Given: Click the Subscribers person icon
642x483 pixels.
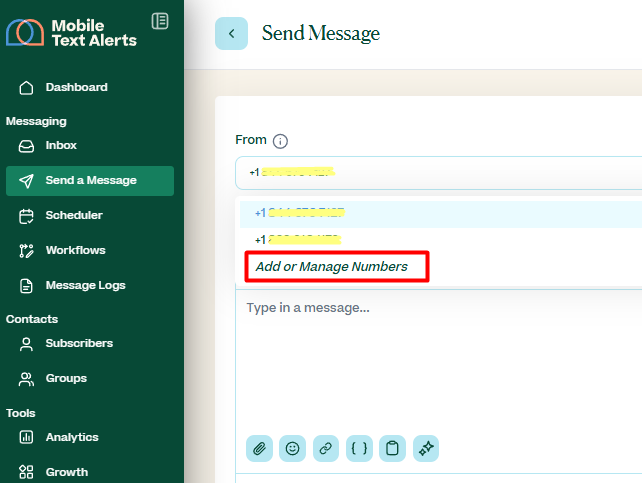Looking at the screenshot, I should (x=26, y=344).
